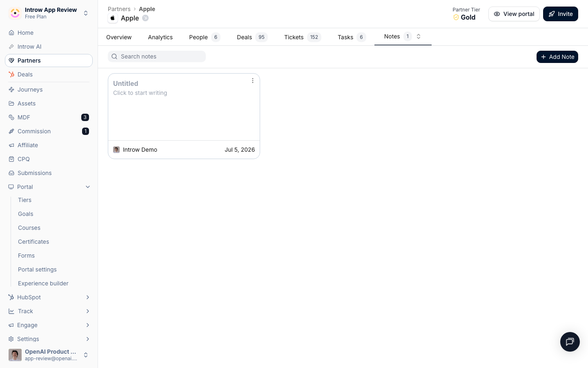Click the Gold tier shield icon

(x=456, y=17)
